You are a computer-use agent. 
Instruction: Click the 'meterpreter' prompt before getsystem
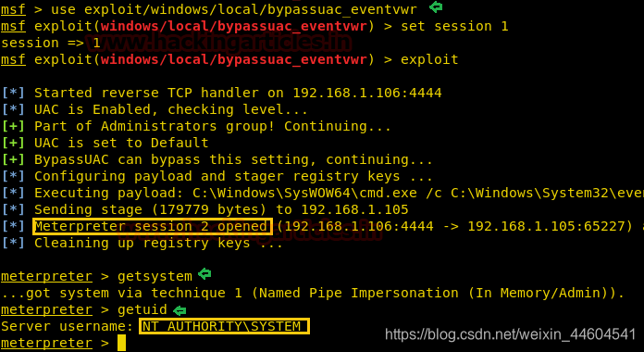[47, 276]
